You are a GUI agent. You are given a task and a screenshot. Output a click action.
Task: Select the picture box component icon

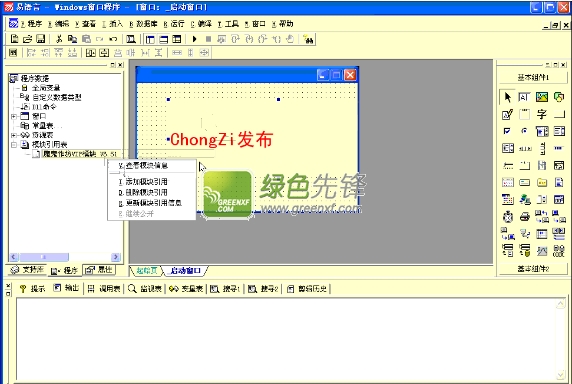pyautogui.click(x=542, y=97)
